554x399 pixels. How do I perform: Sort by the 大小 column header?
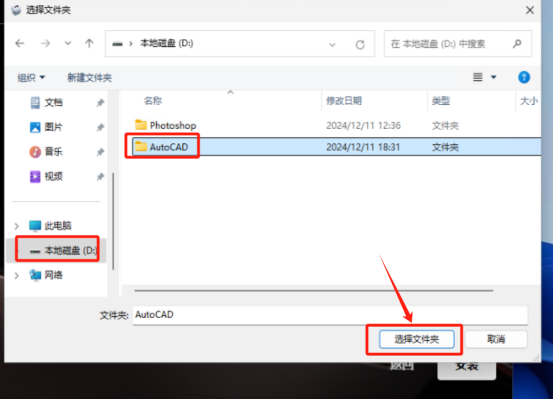click(529, 101)
